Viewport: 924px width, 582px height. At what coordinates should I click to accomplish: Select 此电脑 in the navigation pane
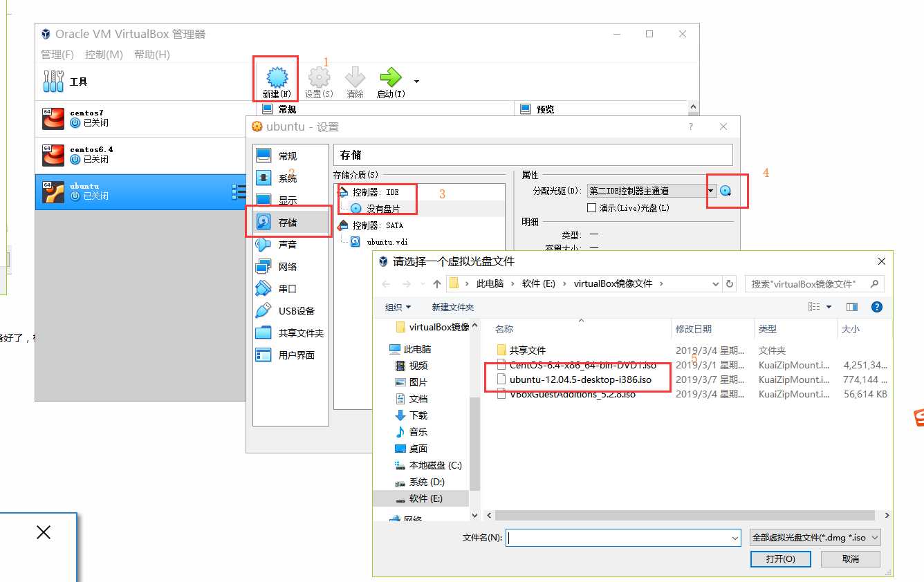point(417,349)
